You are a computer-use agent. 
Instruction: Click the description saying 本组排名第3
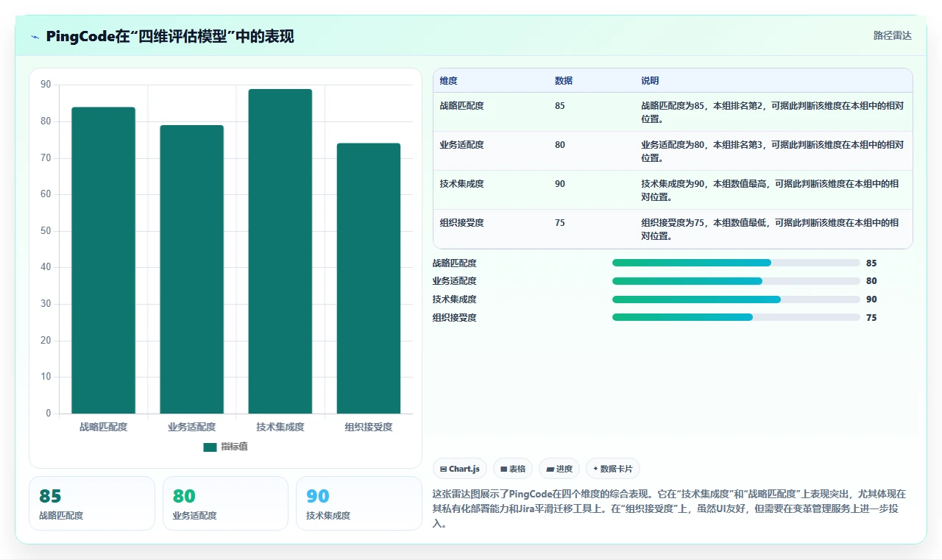point(772,151)
